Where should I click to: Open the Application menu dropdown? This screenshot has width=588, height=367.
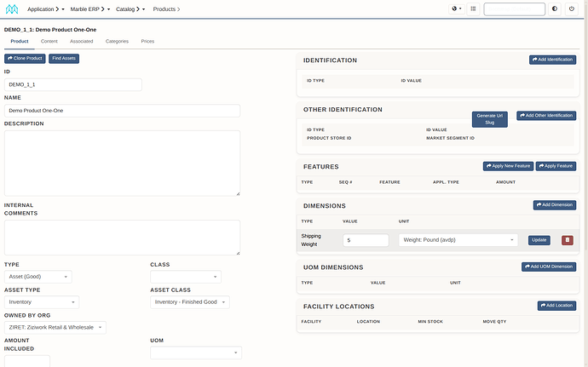(46, 9)
